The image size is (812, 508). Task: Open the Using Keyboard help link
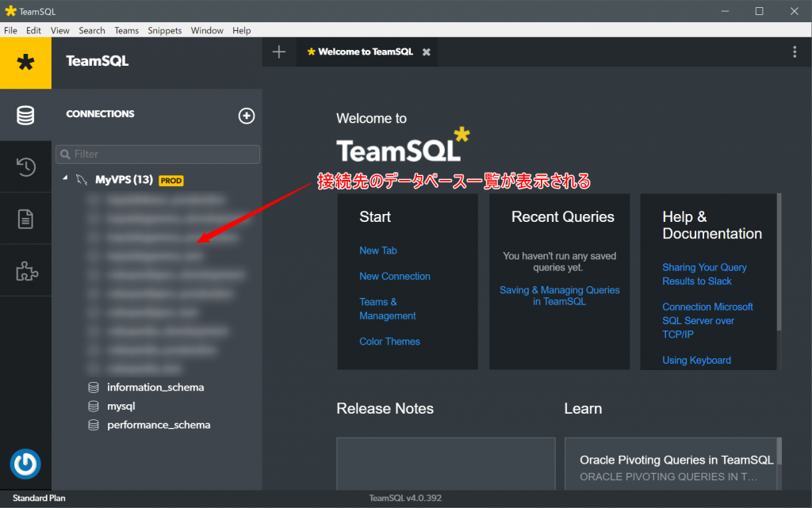coord(696,360)
